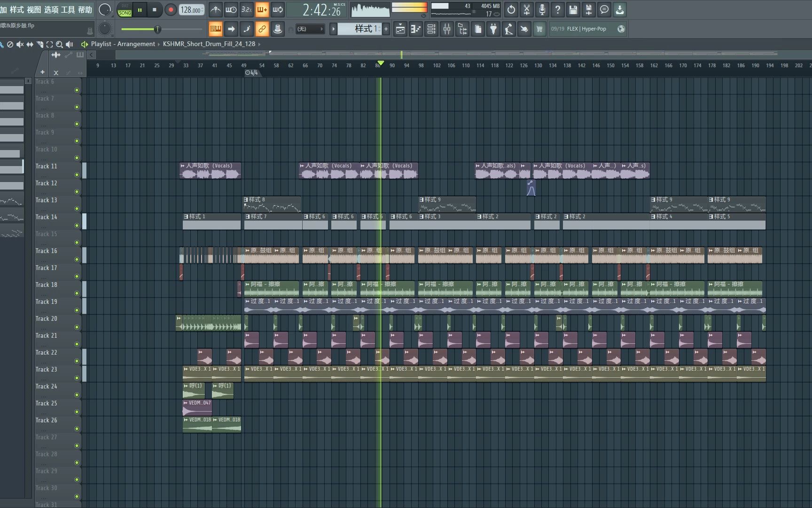Open the 样式 1 pattern selector
Screen dimensions: 812x508
(x=360, y=29)
